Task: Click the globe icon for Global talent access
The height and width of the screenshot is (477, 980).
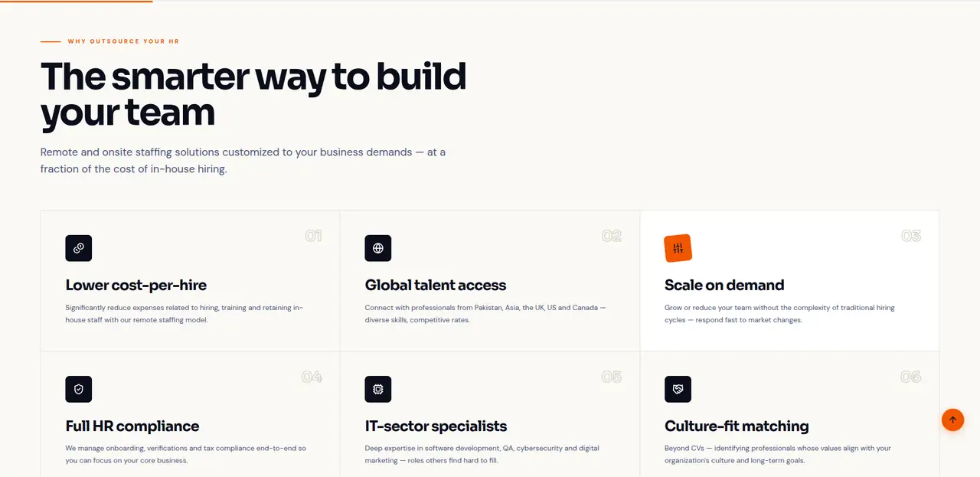Action: pos(378,248)
